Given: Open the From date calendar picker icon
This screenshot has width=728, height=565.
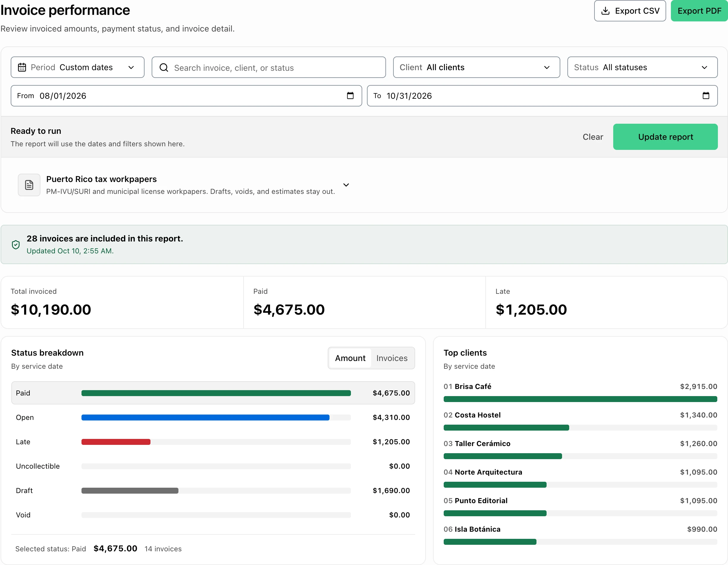Looking at the screenshot, I should [x=350, y=96].
